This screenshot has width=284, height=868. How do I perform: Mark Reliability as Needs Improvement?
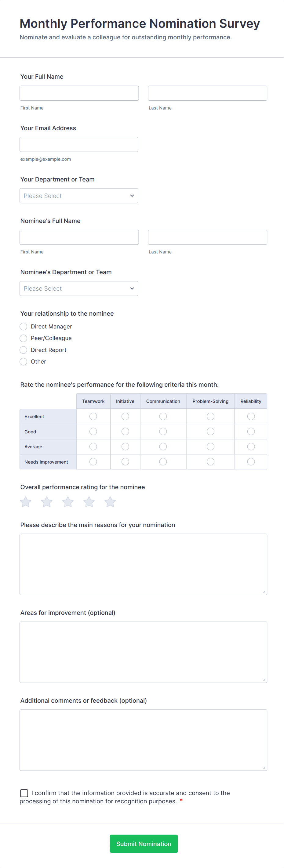point(251,462)
